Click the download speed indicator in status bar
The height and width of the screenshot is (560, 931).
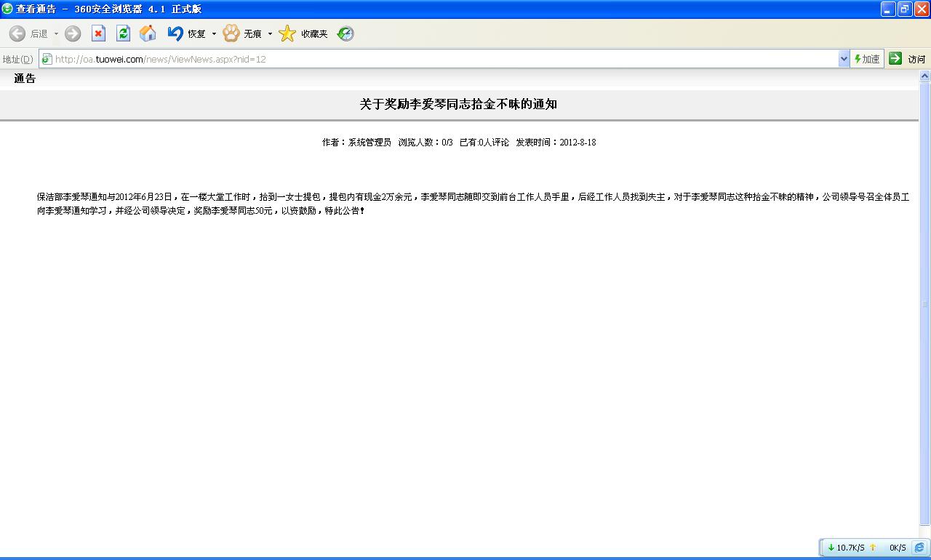846,548
